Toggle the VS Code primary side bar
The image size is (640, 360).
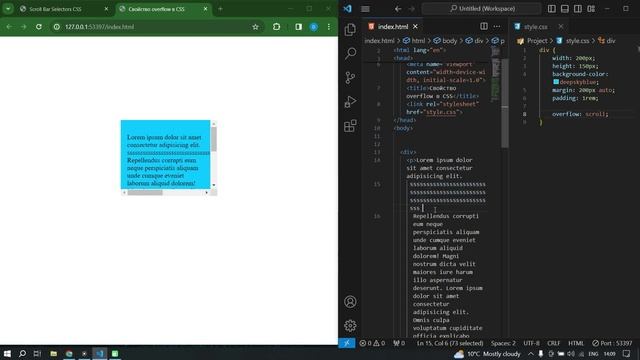pyautogui.click(x=552, y=9)
